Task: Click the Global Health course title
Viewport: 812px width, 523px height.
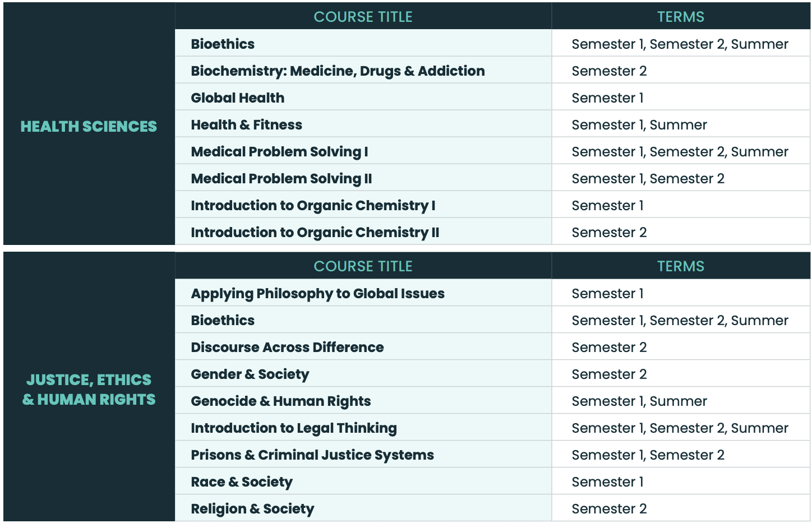Action: [238, 98]
